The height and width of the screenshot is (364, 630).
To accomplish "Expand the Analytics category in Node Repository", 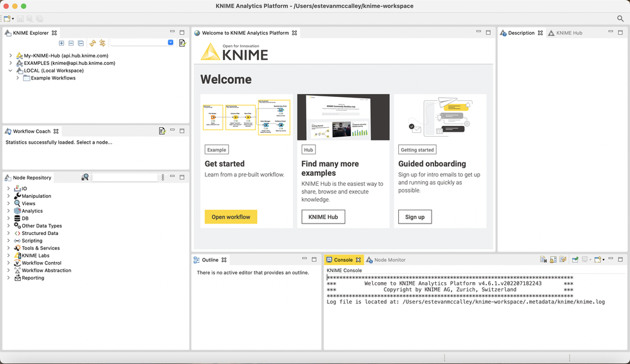I will click(8, 211).
